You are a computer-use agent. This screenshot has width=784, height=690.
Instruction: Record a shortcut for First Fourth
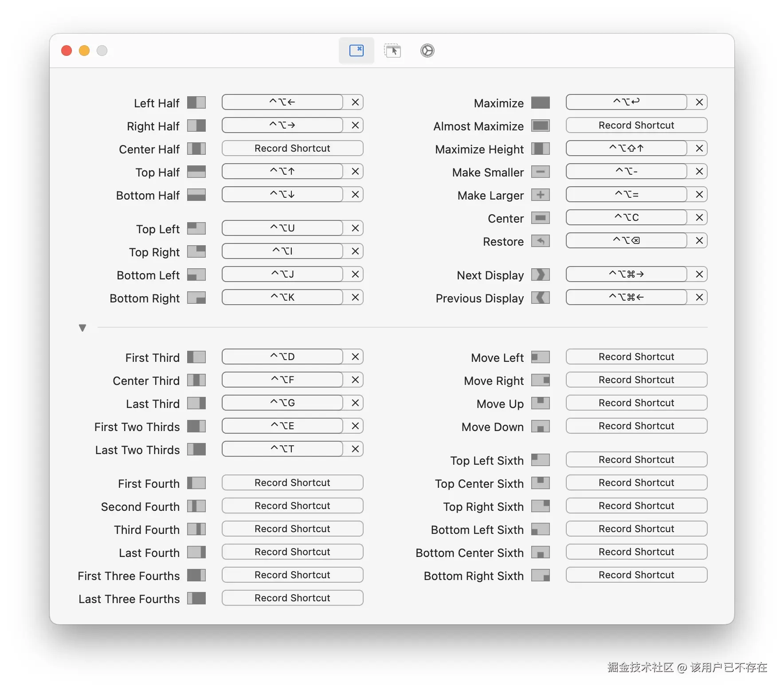click(293, 482)
